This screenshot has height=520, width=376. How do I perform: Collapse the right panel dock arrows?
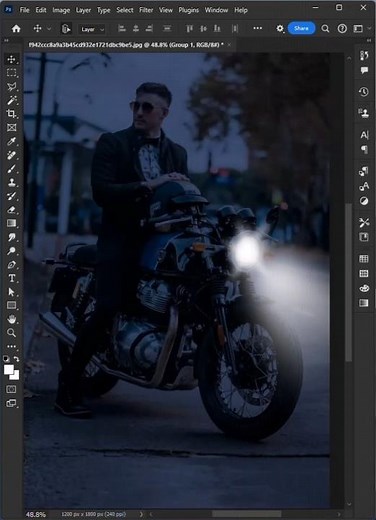369,40
